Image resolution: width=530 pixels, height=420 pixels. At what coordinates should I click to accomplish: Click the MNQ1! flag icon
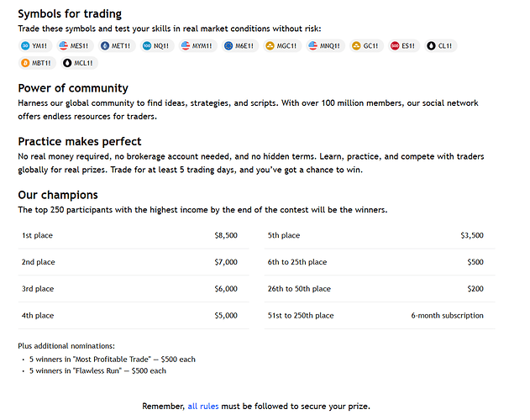(x=313, y=46)
